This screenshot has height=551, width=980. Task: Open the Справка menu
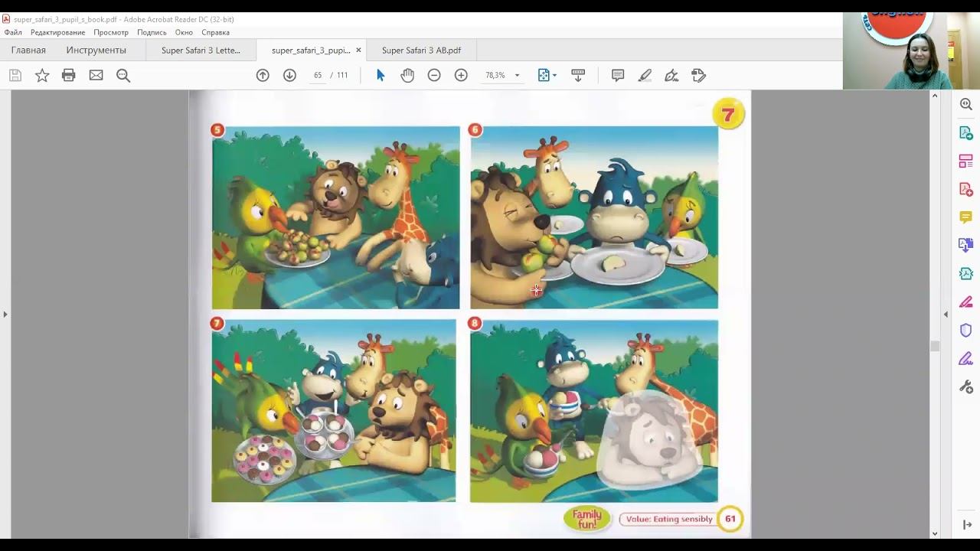(215, 32)
